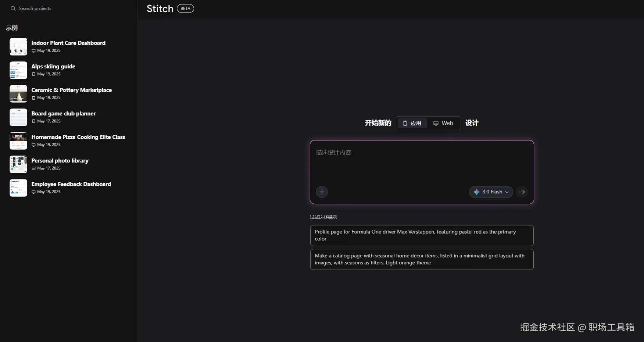Image resolution: width=644 pixels, height=342 pixels.
Task: Open the 3.0 Flash model dropdown
Action: tap(491, 192)
